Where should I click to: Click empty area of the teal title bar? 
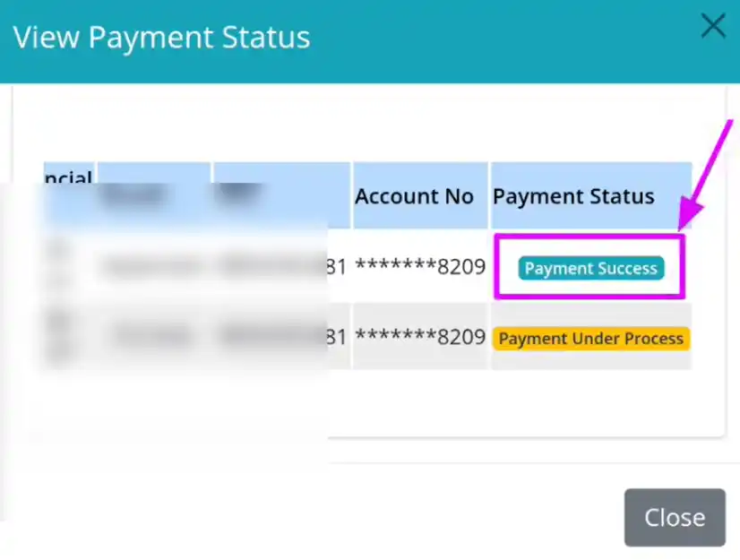click(x=495, y=40)
